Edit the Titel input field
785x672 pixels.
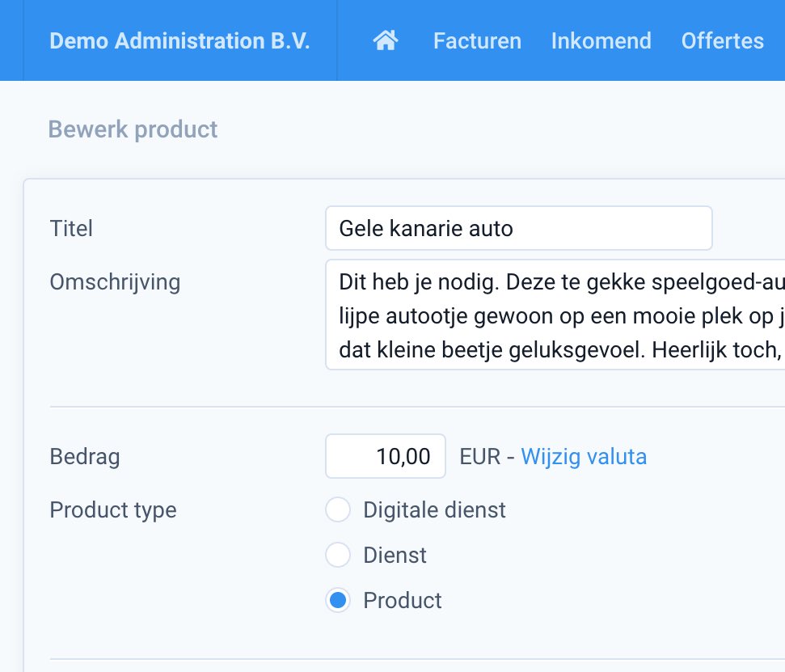(x=519, y=228)
